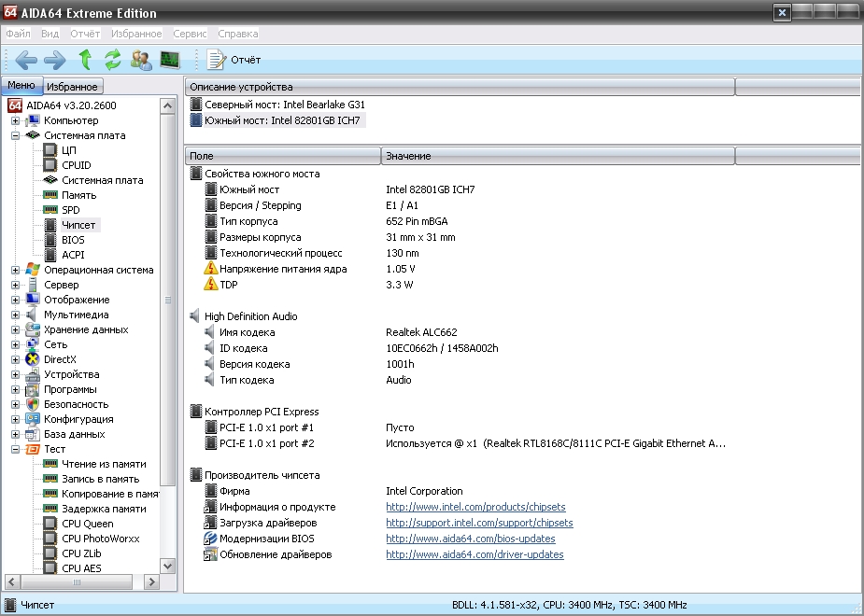Select the SPD tree item
Screen dimensions: 864x616
tap(71, 210)
